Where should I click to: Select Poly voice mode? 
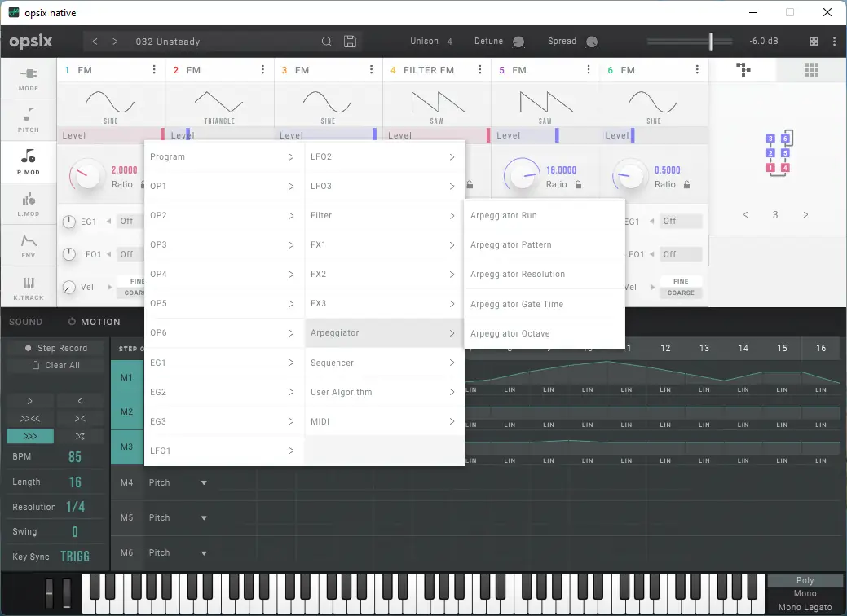tap(805, 580)
